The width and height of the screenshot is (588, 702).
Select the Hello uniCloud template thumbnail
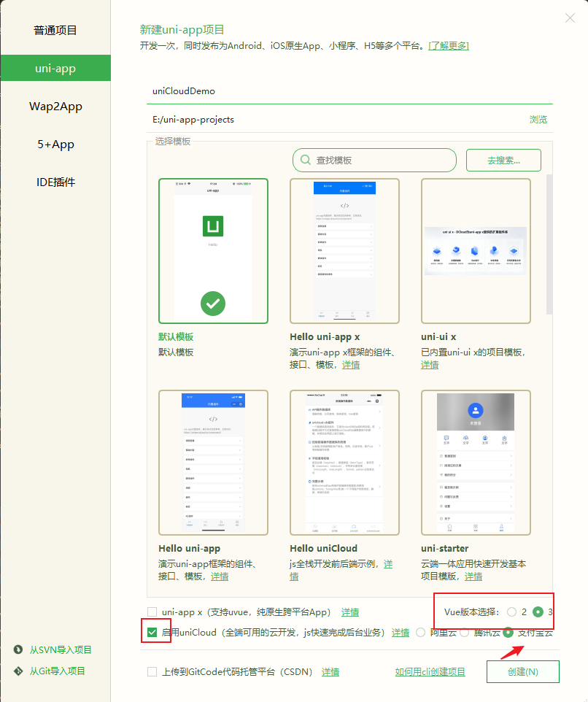pos(344,463)
